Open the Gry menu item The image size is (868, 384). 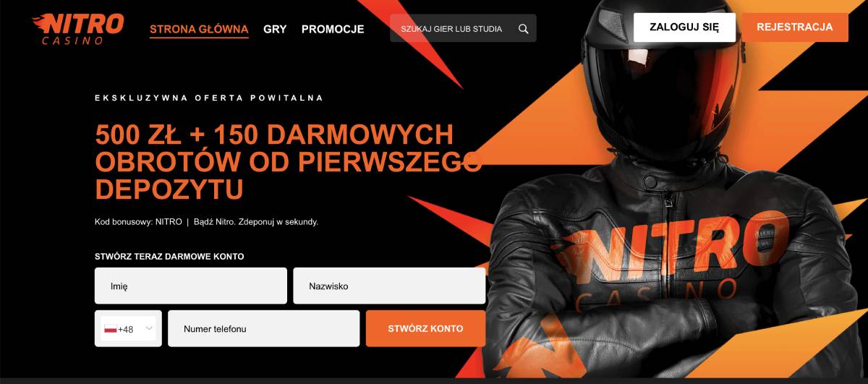click(x=275, y=30)
